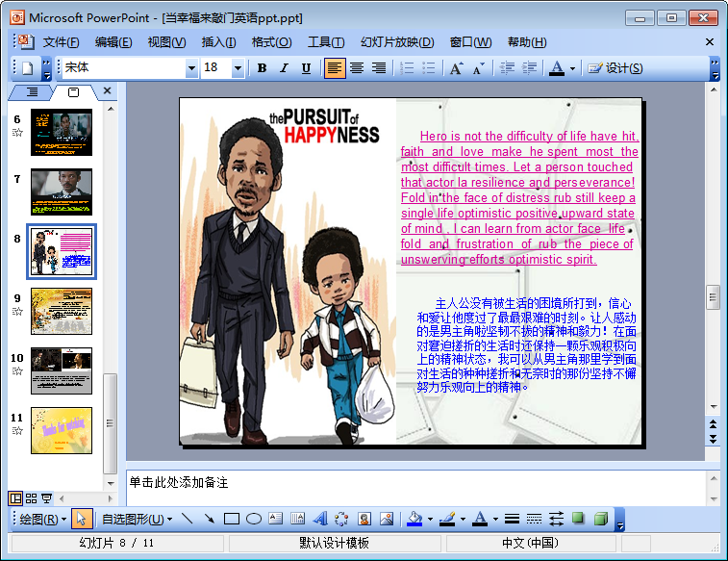This screenshot has height=561, width=728.
Task: Expand formatting toolbar options at right end
Action: coord(715,68)
